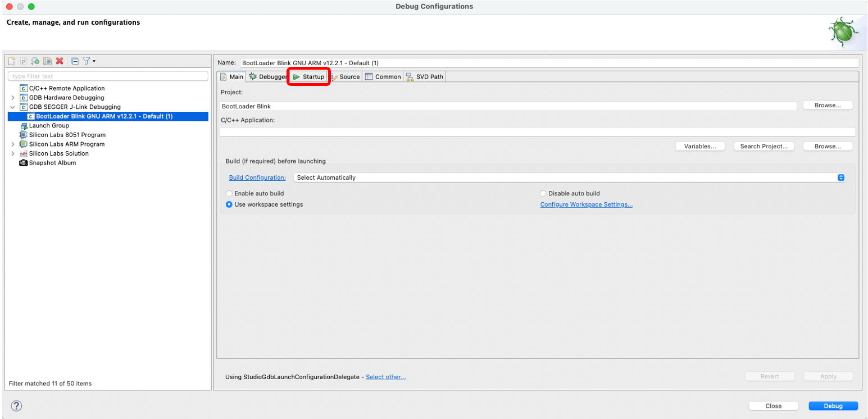This screenshot has height=419, width=868.
Task: Open the Common tab
Action: tap(383, 77)
